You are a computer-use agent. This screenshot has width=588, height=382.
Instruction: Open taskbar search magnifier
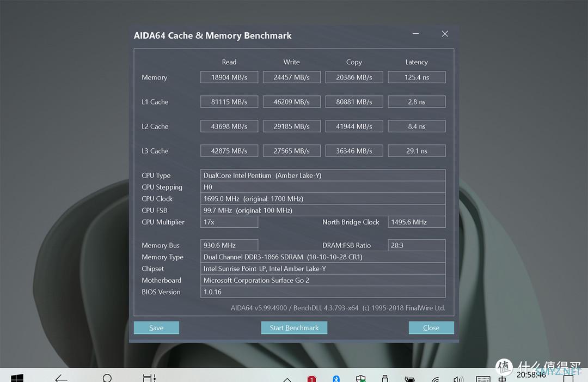pos(107,378)
